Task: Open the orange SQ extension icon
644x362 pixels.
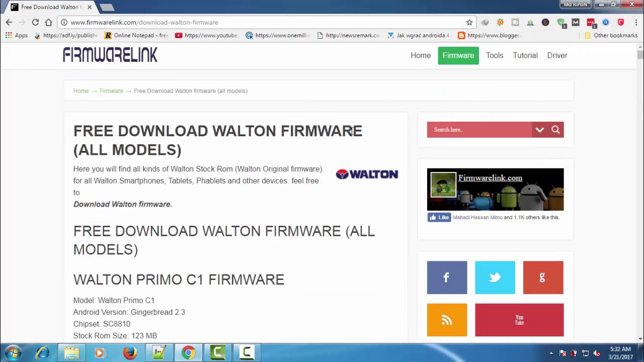Action: tap(500, 22)
